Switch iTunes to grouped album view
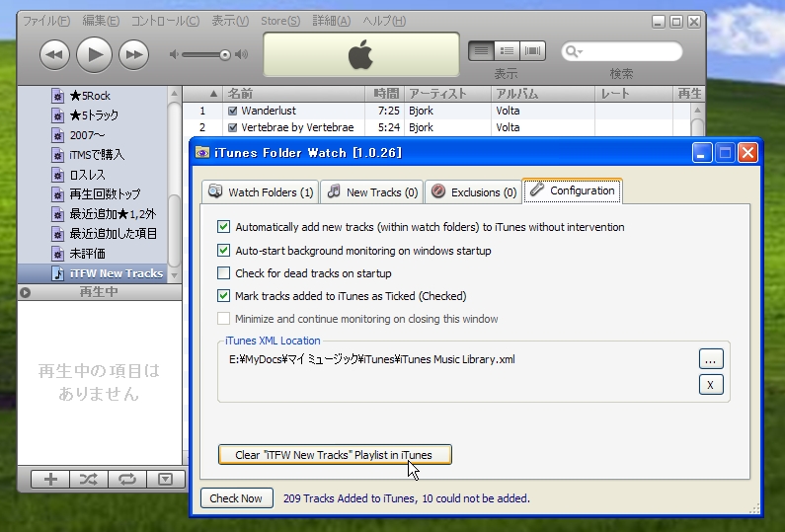This screenshot has width=785, height=532. (x=507, y=51)
